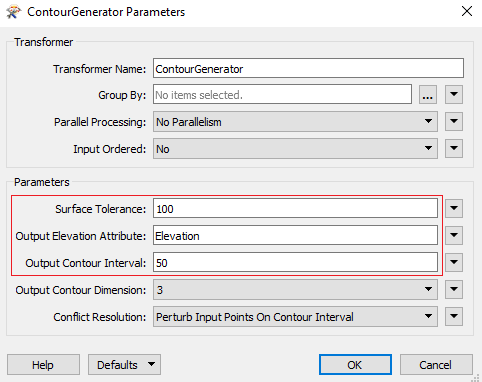Click the Transformer Name text field
Screen dimensions: 482x382
[x=308, y=68]
